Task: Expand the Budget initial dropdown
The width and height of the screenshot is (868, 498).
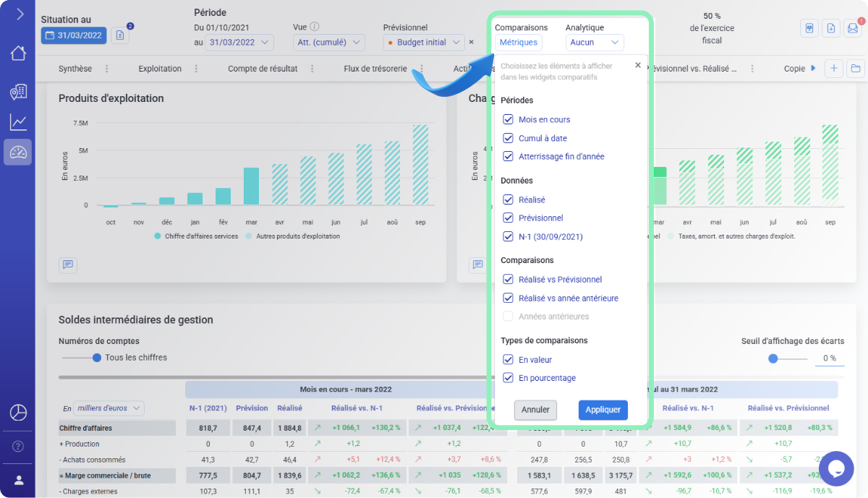Action: (x=423, y=43)
